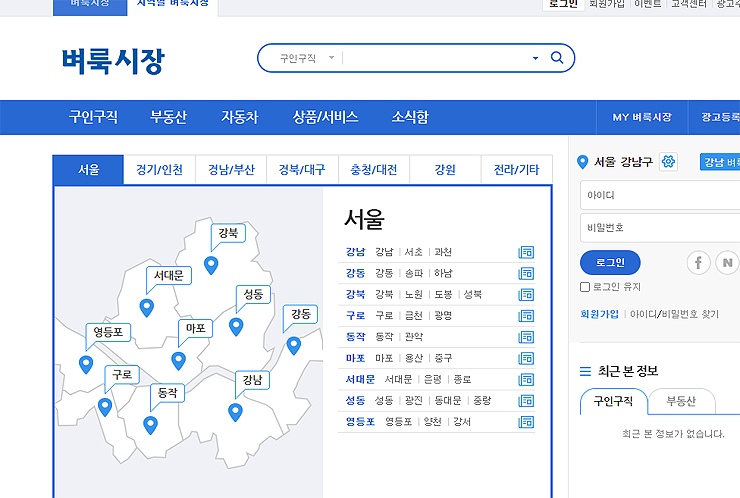The image size is (740, 498).
Task: Click the 양천 link in 영등포 row
Action: [432, 422]
